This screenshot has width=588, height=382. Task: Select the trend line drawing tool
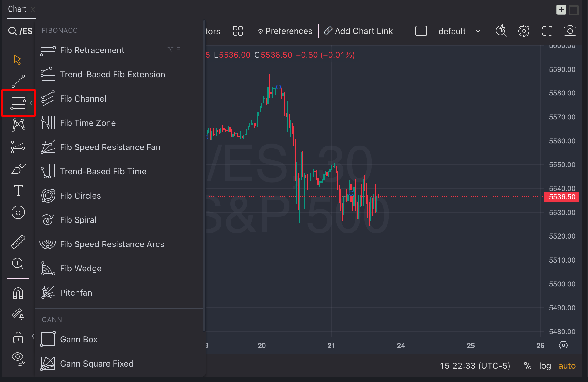point(18,81)
